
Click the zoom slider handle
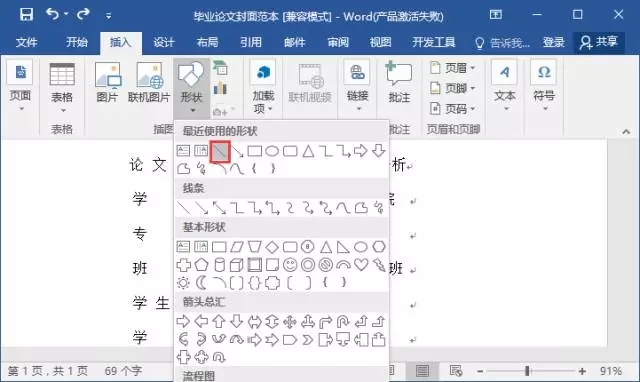(527, 371)
